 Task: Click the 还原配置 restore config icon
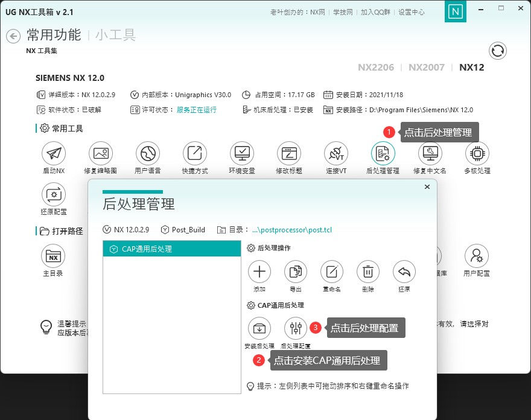pos(54,194)
